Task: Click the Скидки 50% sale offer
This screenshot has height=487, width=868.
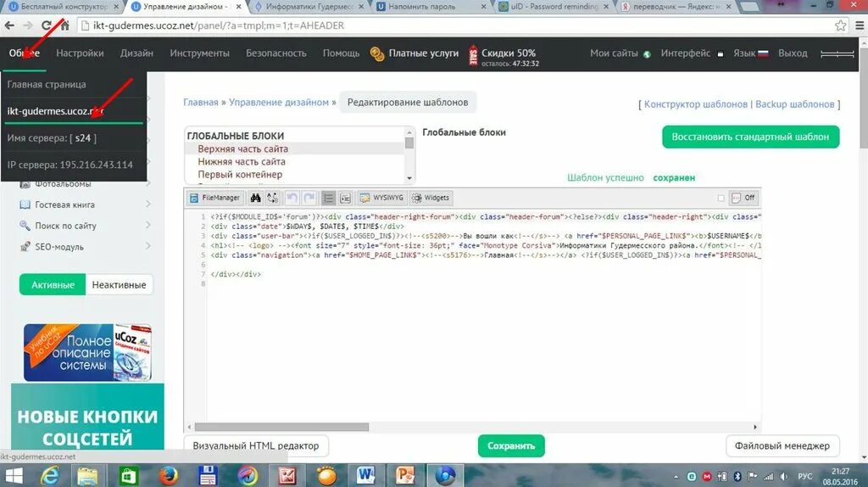Action: [x=509, y=53]
